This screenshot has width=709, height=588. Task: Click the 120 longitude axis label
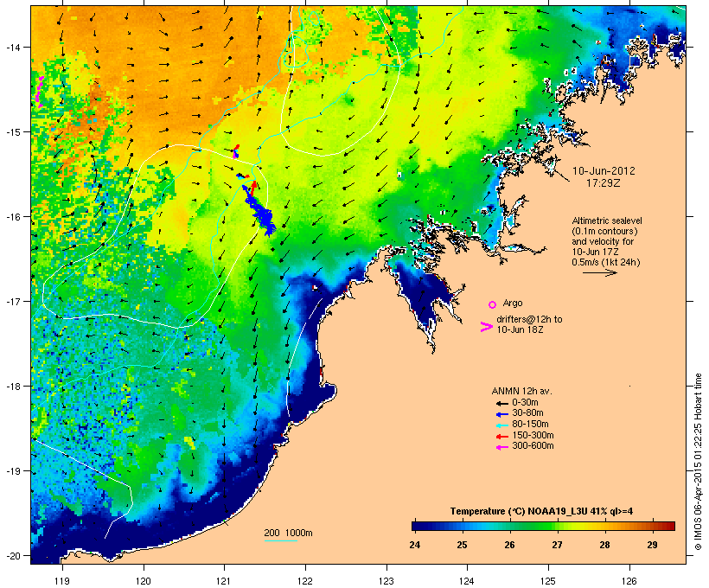(x=144, y=581)
